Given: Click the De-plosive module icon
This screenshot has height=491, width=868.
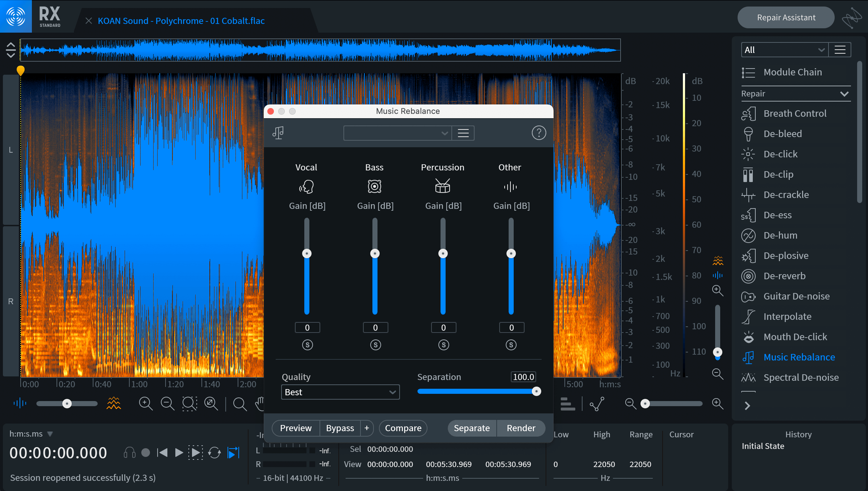Looking at the screenshot, I should 748,256.
